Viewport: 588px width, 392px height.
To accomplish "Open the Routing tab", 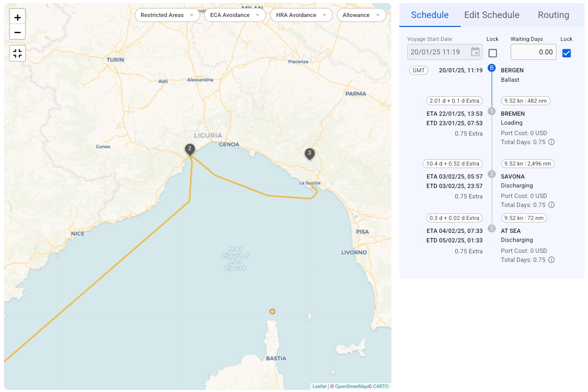I will 553,15.
